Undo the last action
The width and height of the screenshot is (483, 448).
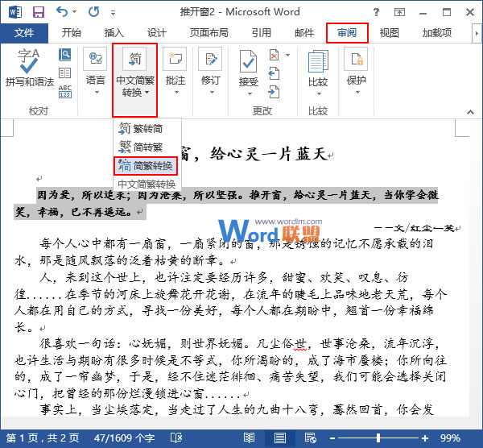point(62,12)
